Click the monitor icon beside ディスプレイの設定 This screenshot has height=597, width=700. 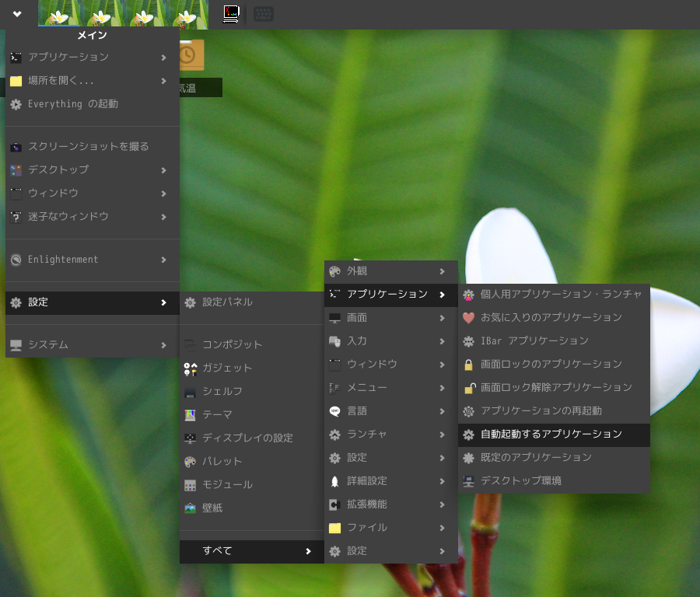pos(191,438)
